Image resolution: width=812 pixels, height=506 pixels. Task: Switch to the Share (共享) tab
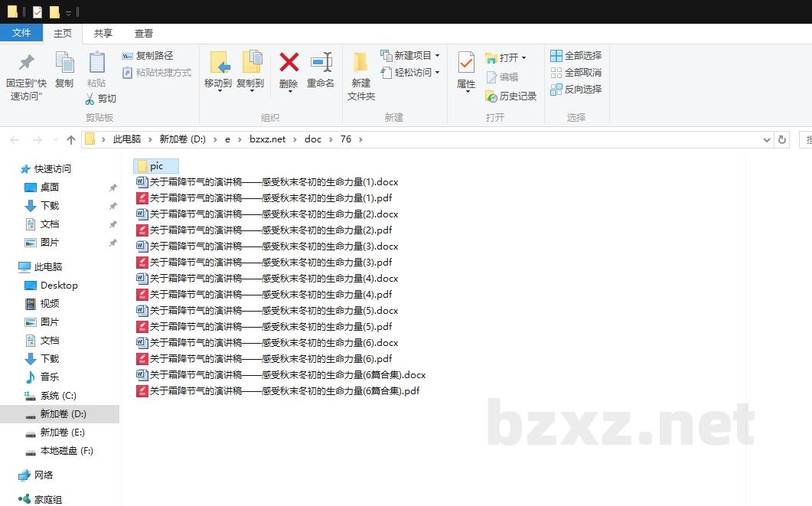(x=103, y=33)
